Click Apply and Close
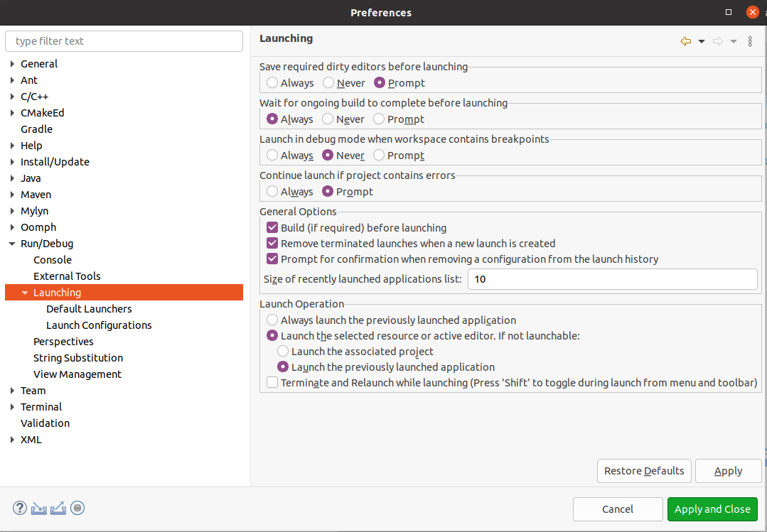This screenshot has height=532, width=767. pyautogui.click(x=712, y=509)
